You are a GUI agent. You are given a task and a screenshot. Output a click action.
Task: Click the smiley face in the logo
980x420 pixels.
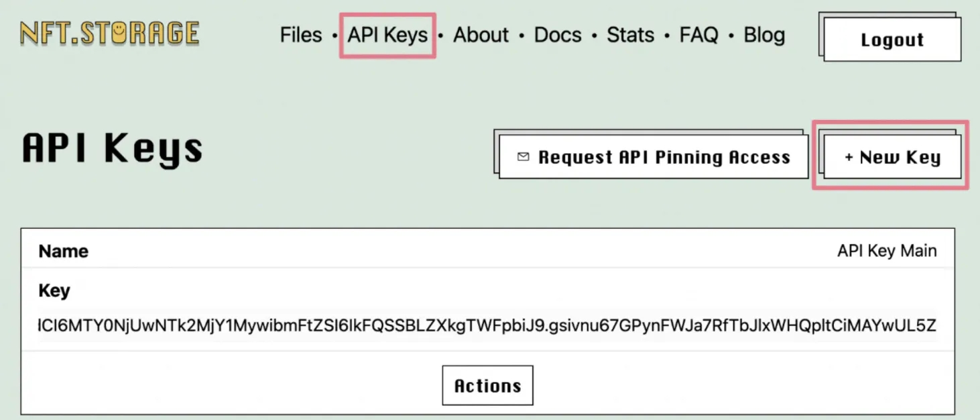[121, 33]
